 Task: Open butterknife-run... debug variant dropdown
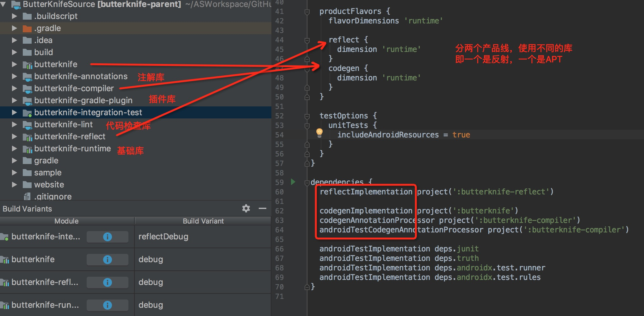click(203, 305)
